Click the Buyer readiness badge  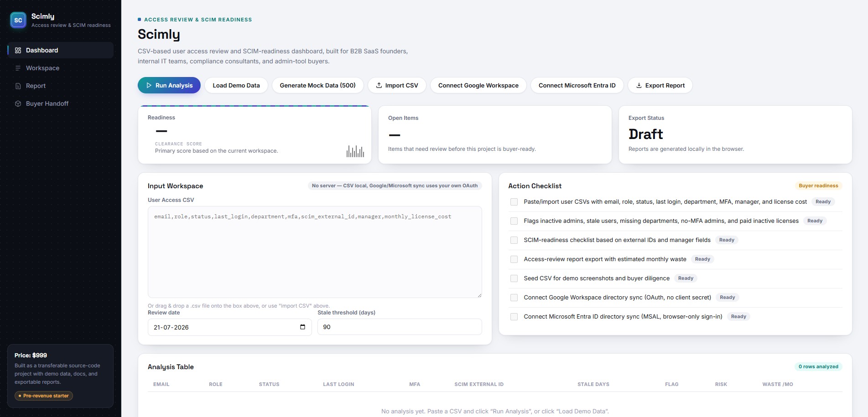tap(818, 185)
